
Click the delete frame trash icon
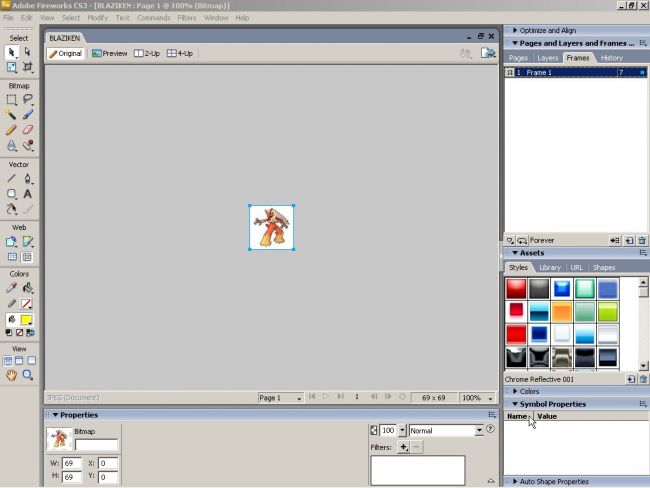642,240
